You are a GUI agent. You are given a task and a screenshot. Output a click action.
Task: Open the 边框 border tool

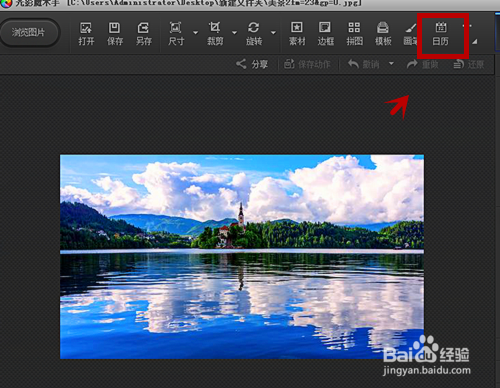tap(326, 33)
